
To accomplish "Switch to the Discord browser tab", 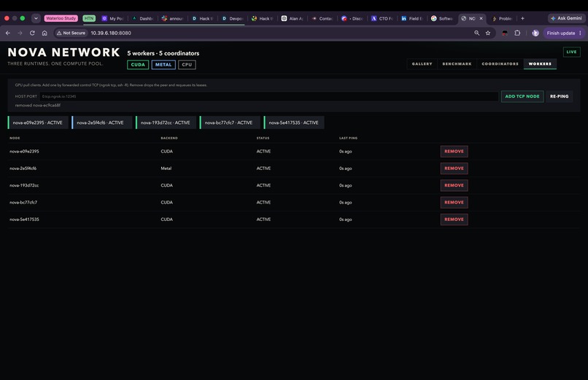I will coord(352,18).
